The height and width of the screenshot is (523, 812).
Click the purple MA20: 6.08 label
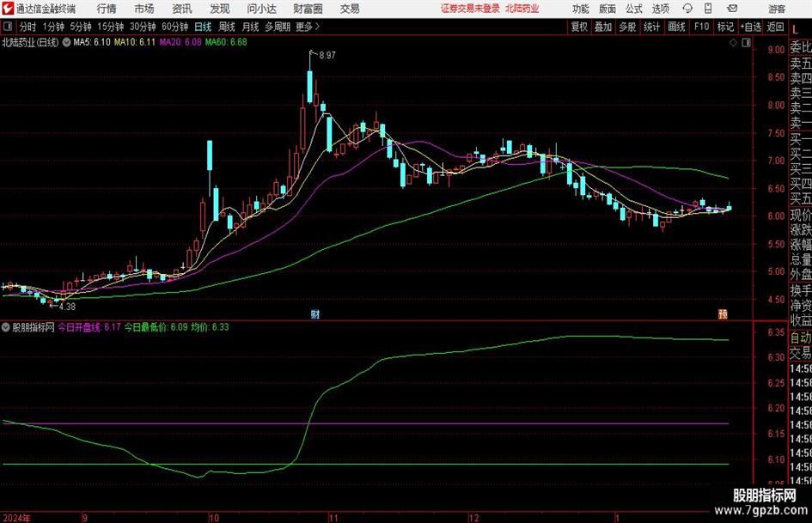[x=180, y=42]
